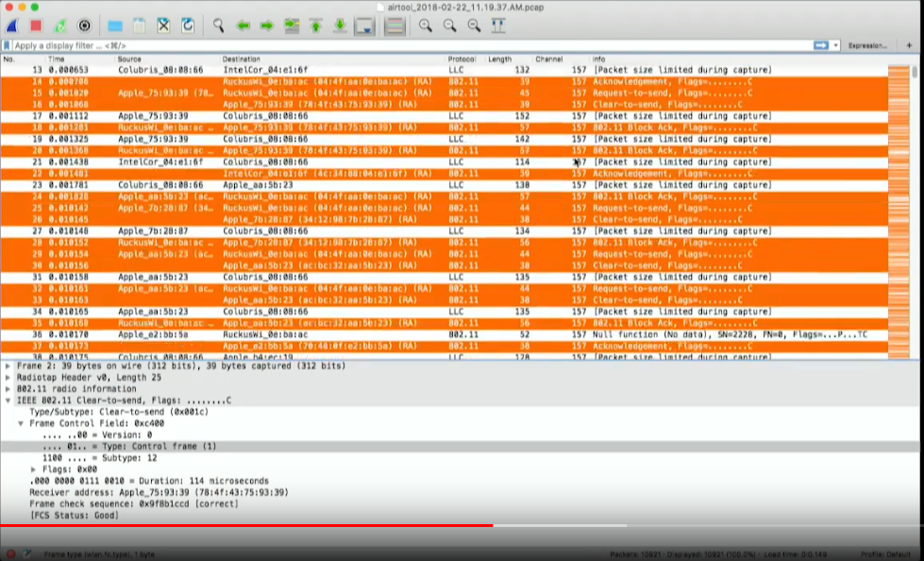Apply the display filter with the arrow button
The height and width of the screenshot is (561, 924).
coord(821,45)
